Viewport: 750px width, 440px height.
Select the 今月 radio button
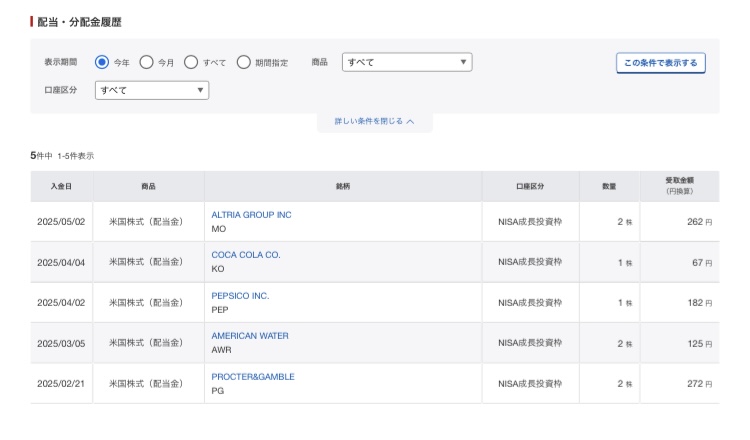click(146, 62)
